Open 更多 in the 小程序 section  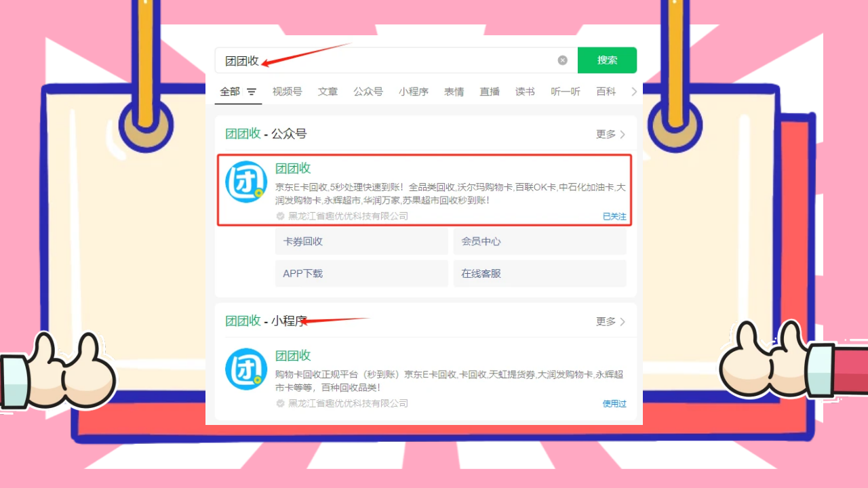click(x=611, y=321)
